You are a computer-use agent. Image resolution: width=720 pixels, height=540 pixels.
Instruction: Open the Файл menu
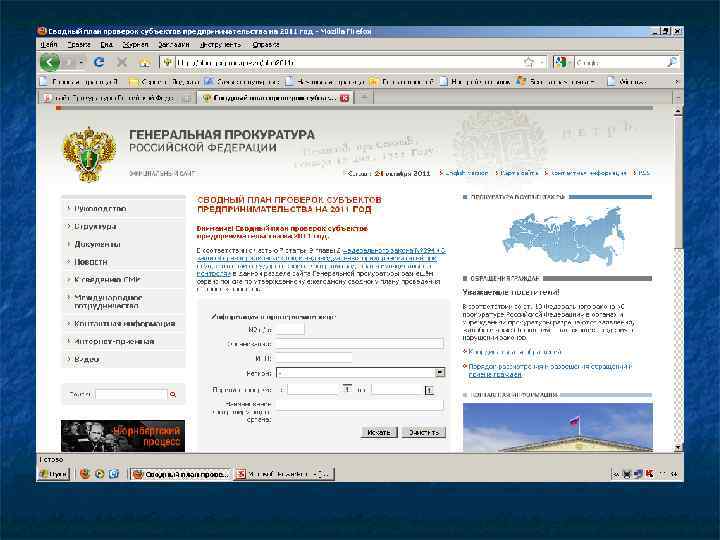(49, 45)
